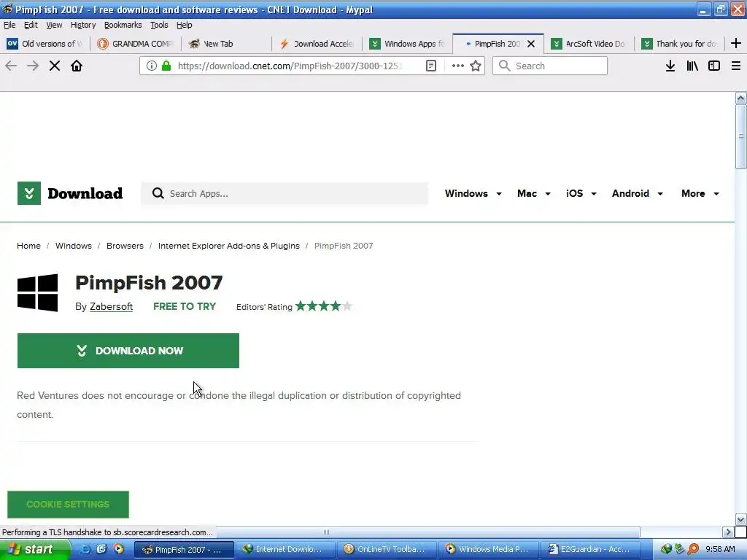Toggle reader view icon in address bar
This screenshot has height=560, width=747.
pos(430,66)
